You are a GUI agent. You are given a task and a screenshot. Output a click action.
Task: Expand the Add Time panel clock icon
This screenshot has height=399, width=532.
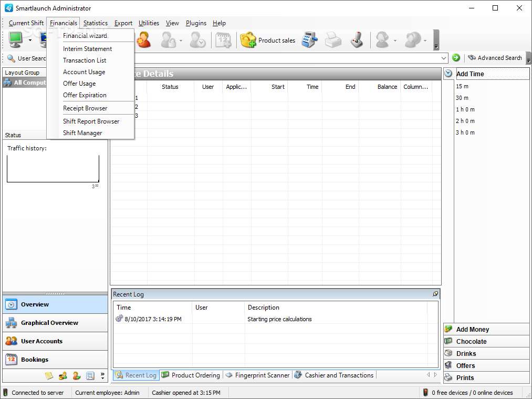point(448,74)
